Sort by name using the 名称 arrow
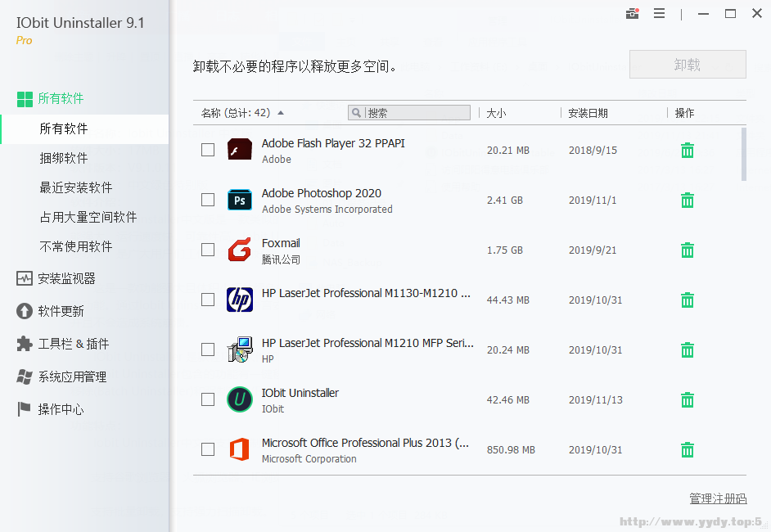This screenshot has height=532, width=771. tap(281, 113)
